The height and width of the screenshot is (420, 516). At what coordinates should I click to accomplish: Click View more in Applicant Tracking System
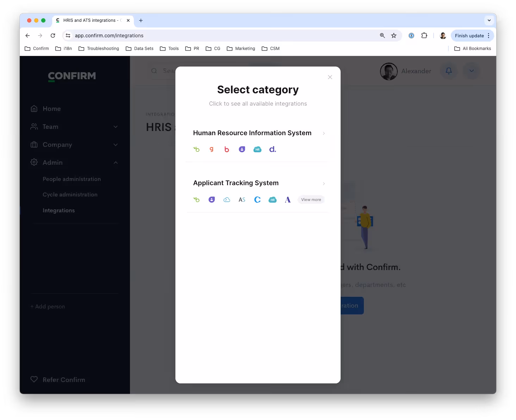pyautogui.click(x=311, y=200)
